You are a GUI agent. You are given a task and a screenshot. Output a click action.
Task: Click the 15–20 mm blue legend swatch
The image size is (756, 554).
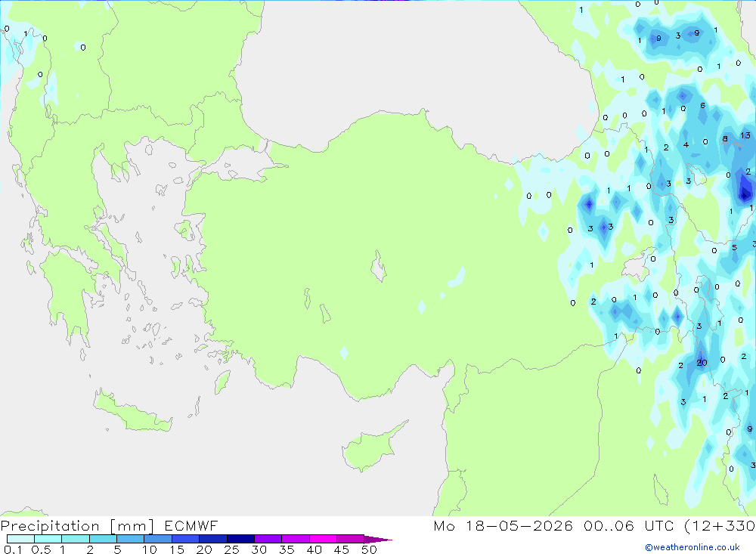pos(186,539)
